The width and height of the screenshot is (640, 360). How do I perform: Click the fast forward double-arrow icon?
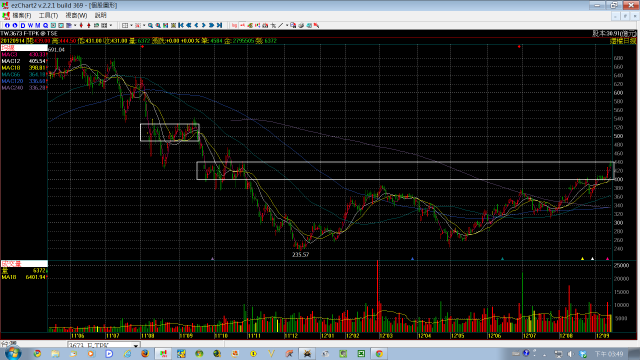tap(211, 25)
